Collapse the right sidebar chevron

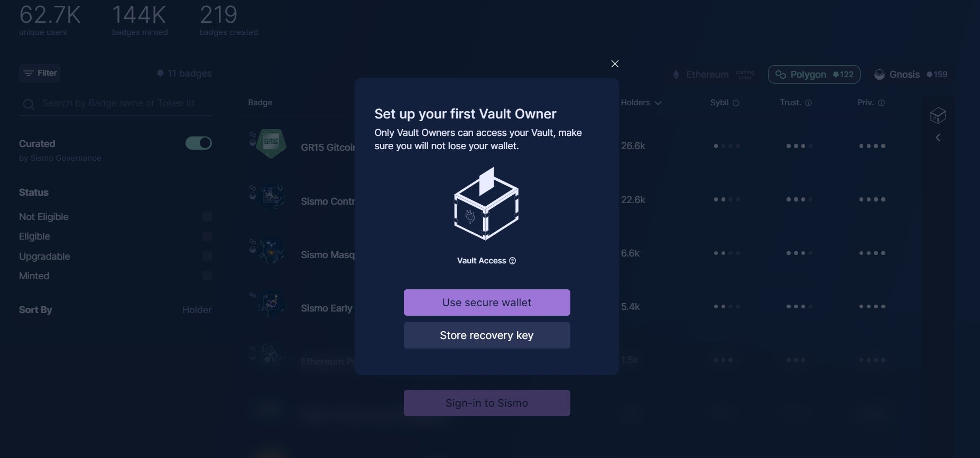click(938, 138)
